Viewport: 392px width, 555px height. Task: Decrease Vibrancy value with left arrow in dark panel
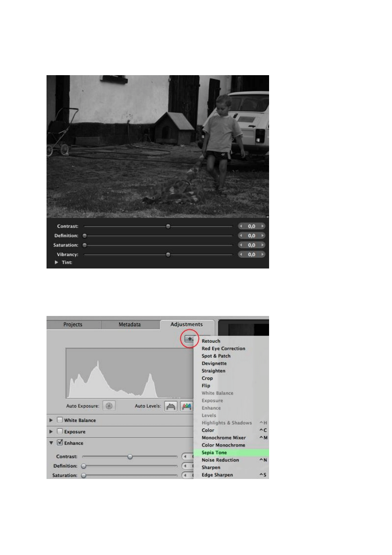point(241,254)
